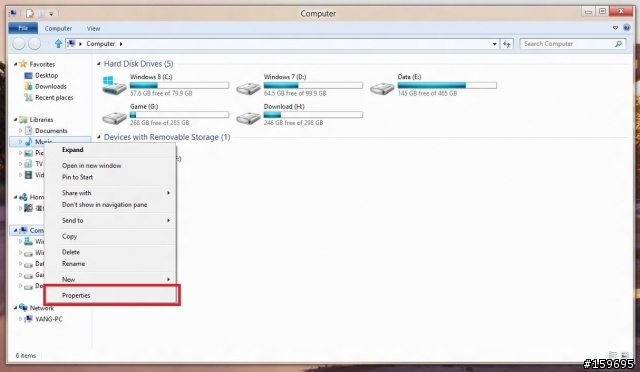Choose Copy in the context menu
Screen dimensions: 640x372
coord(110,236)
